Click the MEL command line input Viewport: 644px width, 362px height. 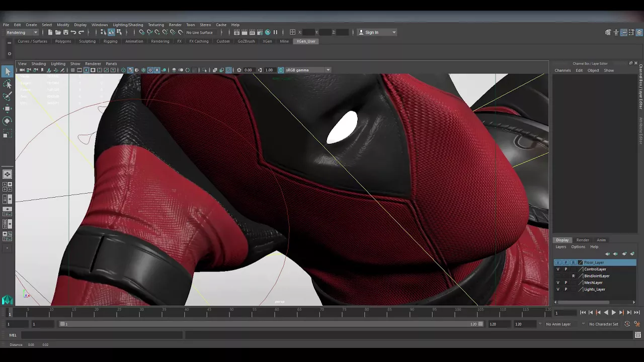point(102,335)
